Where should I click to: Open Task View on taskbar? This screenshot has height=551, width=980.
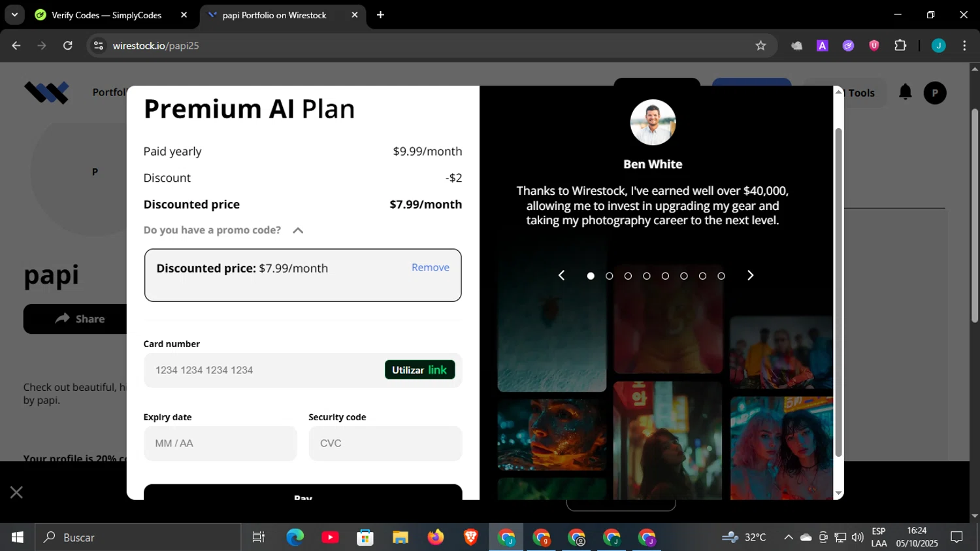tap(259, 537)
